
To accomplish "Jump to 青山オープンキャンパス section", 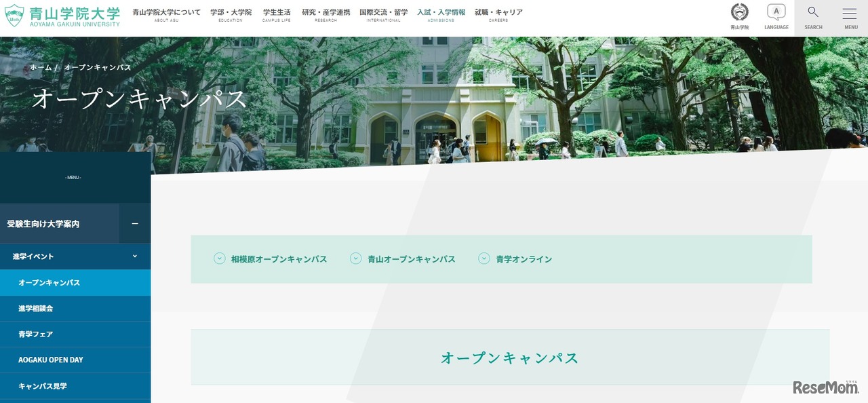I will [412, 259].
